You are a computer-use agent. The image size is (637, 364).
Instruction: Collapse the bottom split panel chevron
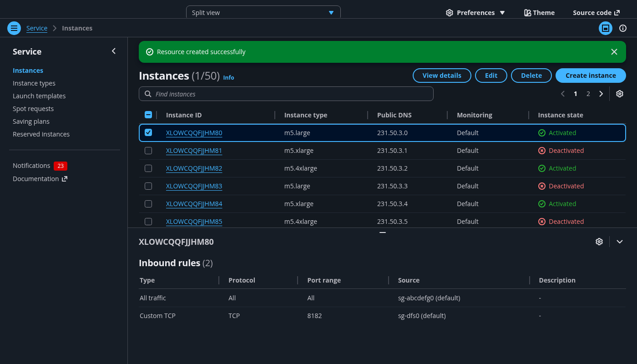pos(619,242)
